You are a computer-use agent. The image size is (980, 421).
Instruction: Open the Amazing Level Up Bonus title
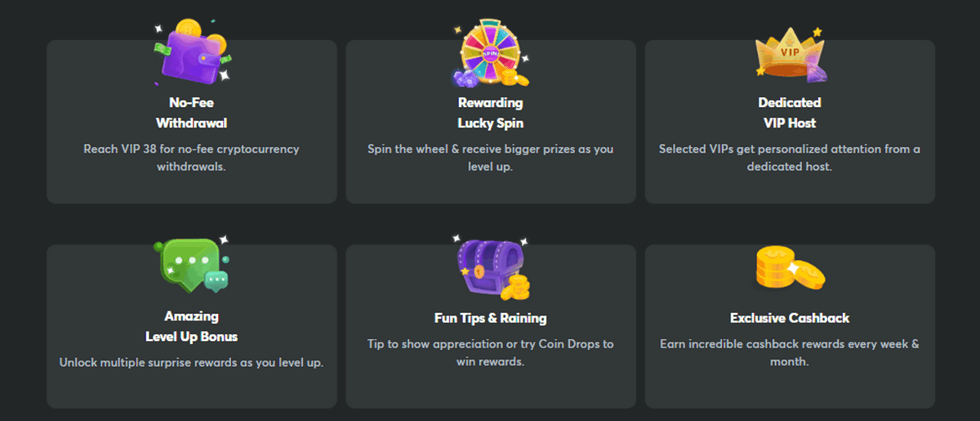pyautogui.click(x=191, y=326)
